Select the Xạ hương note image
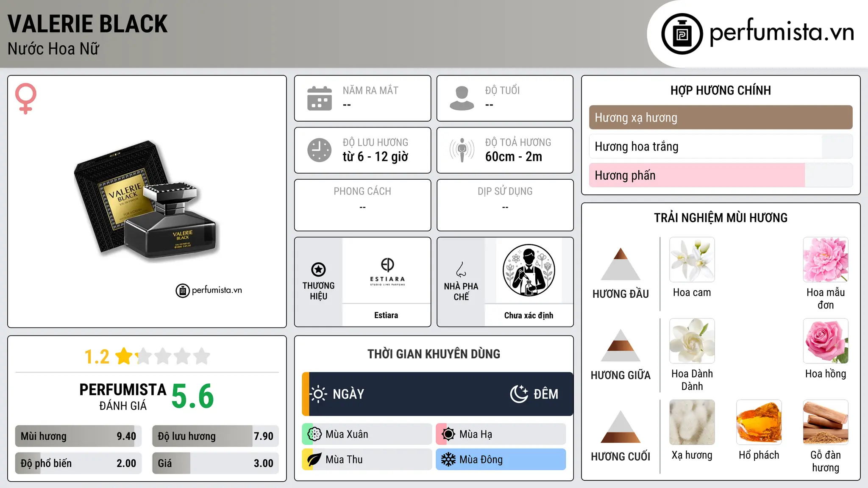Viewport: 868px width, 488px height. [692, 422]
